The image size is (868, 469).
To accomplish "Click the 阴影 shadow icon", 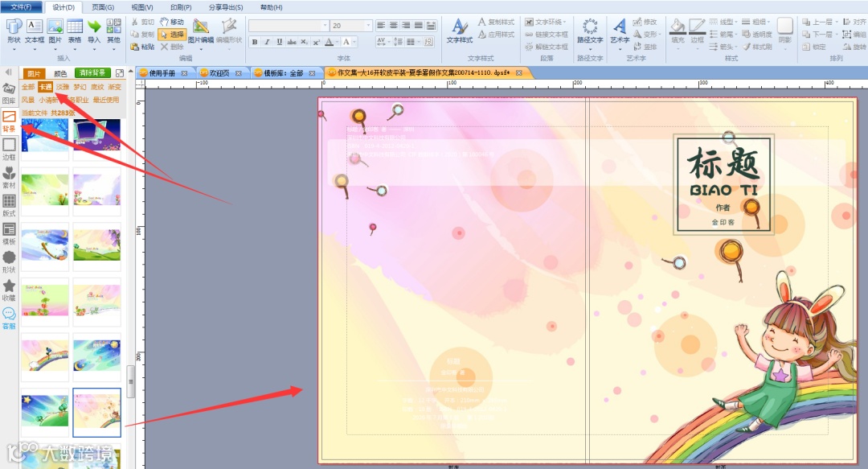I will [785, 31].
